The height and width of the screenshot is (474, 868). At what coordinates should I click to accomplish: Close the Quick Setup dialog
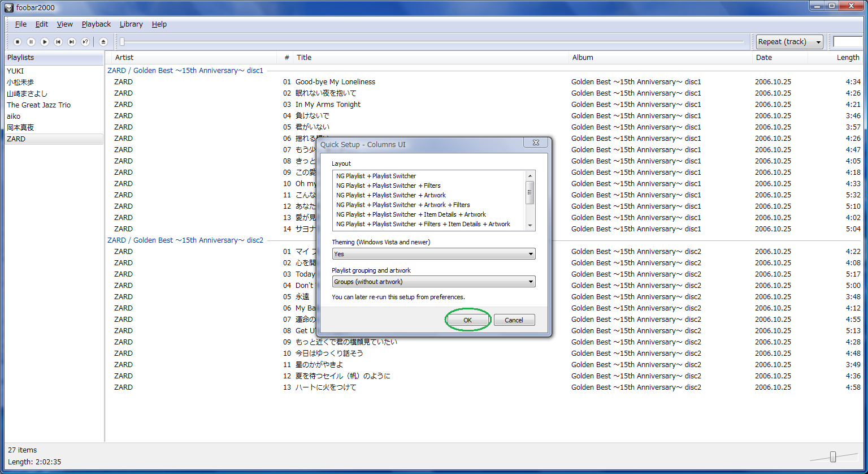pos(535,143)
